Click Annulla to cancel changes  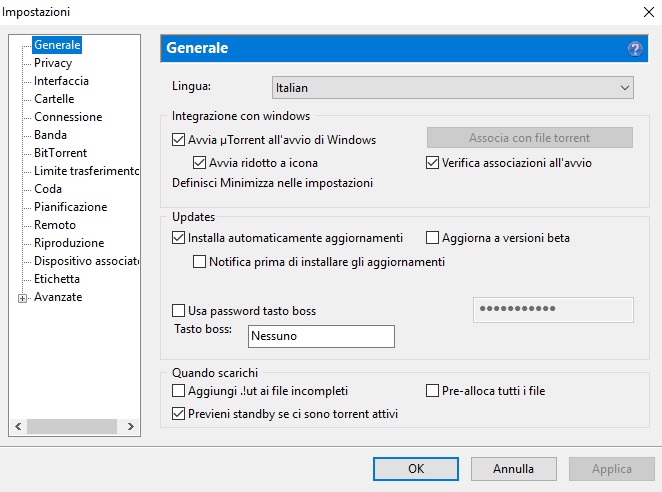tap(513, 469)
